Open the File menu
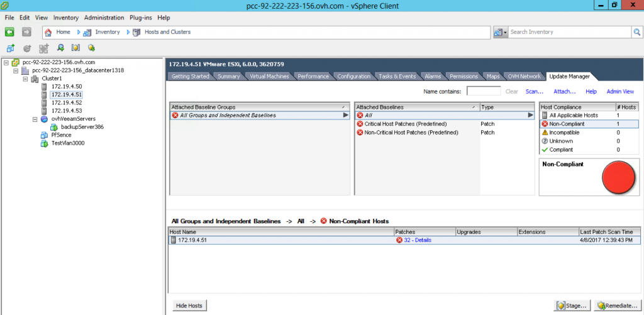The width and height of the screenshot is (644, 315). point(9,18)
